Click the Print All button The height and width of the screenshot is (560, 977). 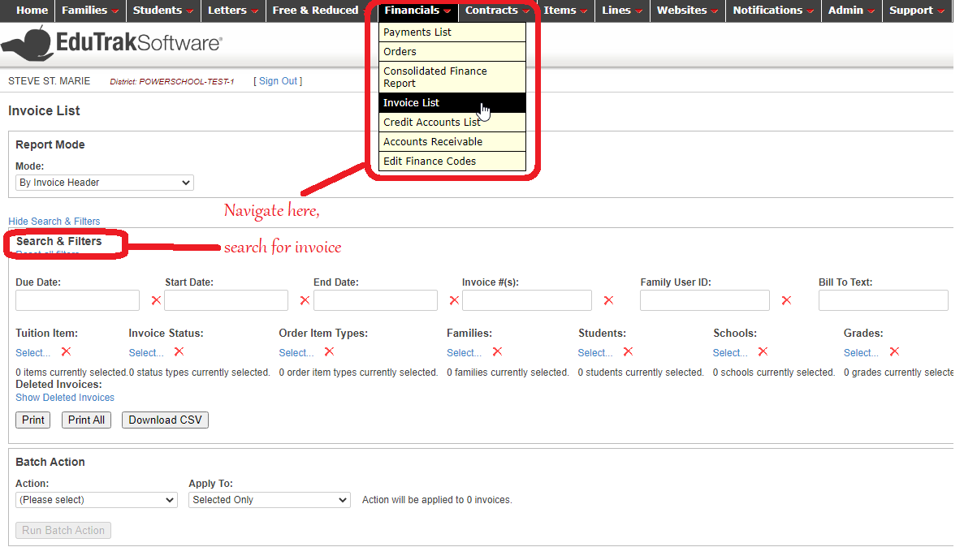coord(86,420)
